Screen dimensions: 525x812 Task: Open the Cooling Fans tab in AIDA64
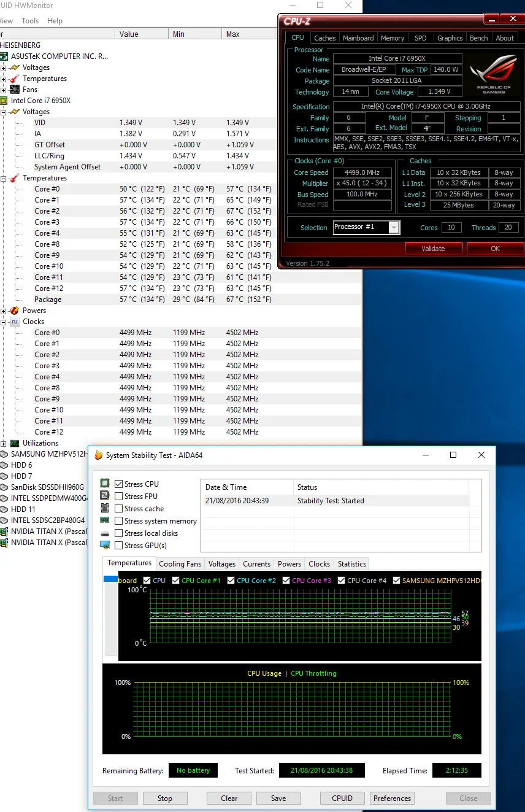180,564
